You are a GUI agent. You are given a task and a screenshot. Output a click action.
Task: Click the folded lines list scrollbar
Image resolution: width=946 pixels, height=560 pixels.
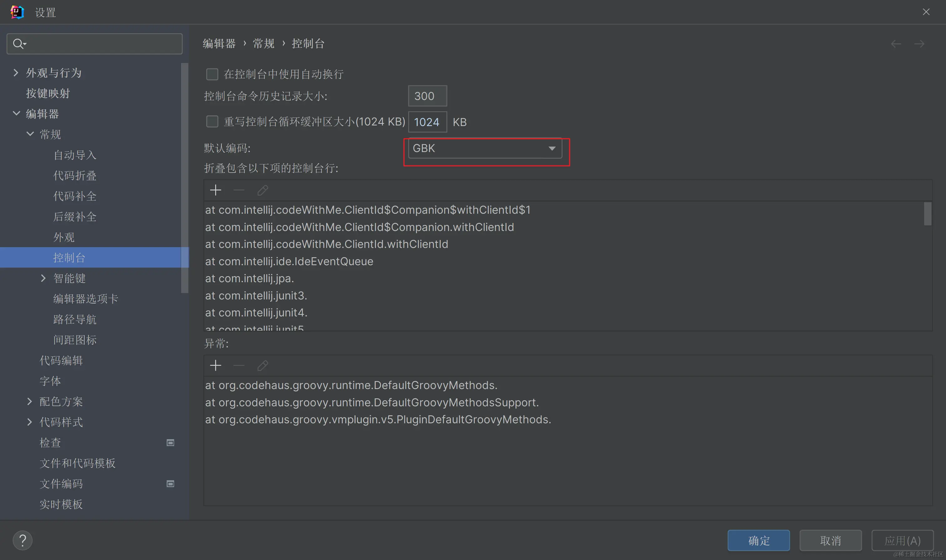tap(927, 213)
